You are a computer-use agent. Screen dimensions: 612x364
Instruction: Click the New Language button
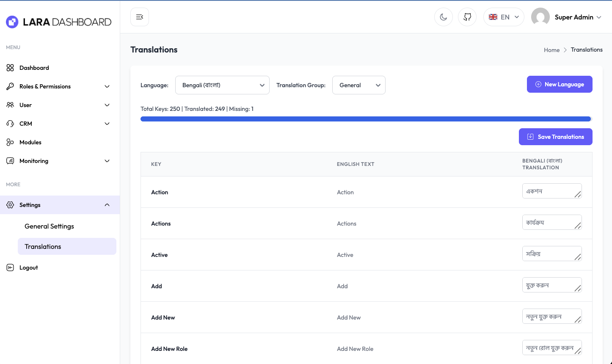559,84
